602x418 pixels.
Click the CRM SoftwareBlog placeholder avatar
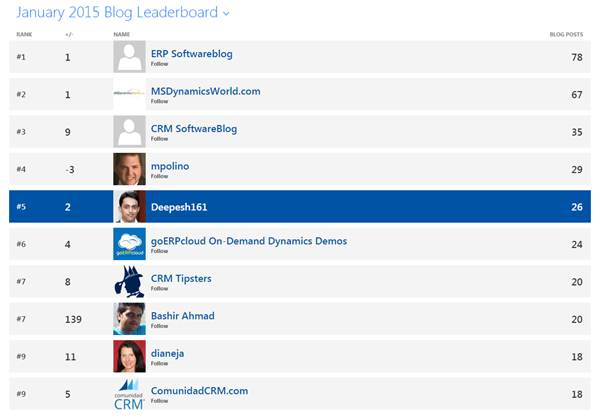tap(129, 131)
